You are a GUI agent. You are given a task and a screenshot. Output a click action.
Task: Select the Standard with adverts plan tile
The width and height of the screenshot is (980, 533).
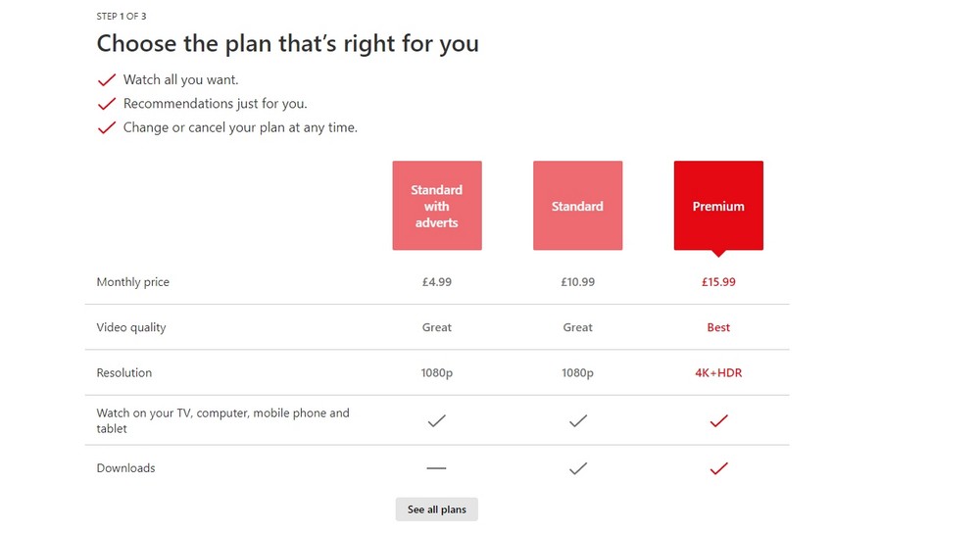[x=436, y=206]
